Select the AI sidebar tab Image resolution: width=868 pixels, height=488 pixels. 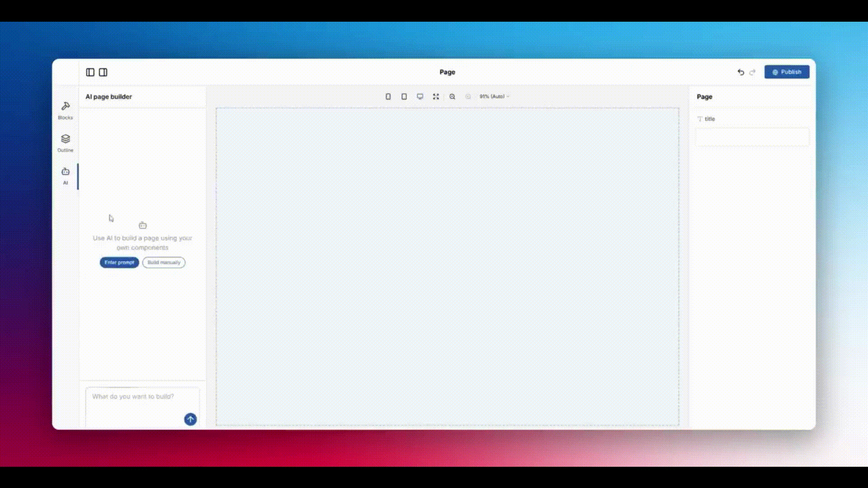point(66,176)
